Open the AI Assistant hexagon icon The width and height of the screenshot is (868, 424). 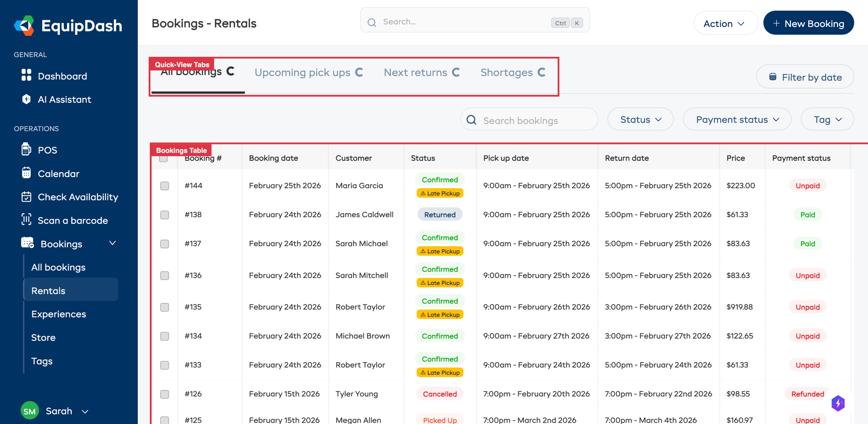tap(27, 99)
